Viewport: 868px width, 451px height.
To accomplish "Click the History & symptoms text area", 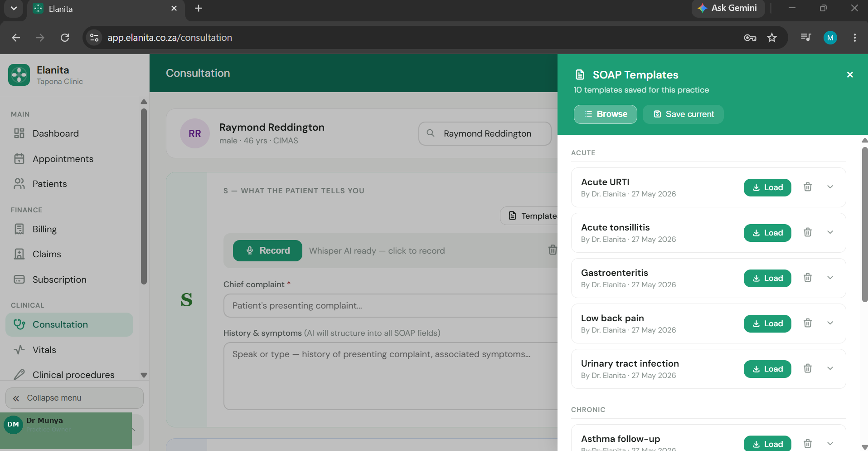I will coord(390,376).
